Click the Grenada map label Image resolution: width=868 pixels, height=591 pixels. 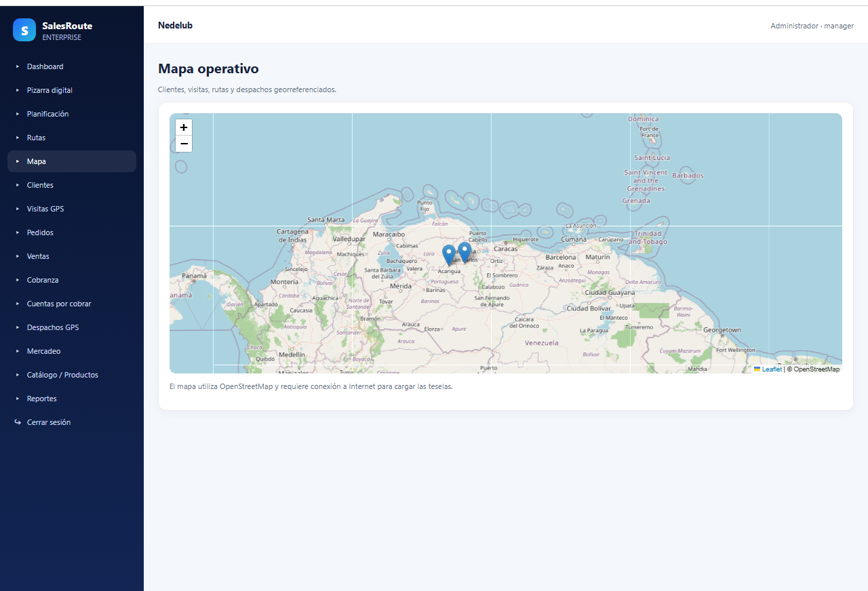click(636, 201)
